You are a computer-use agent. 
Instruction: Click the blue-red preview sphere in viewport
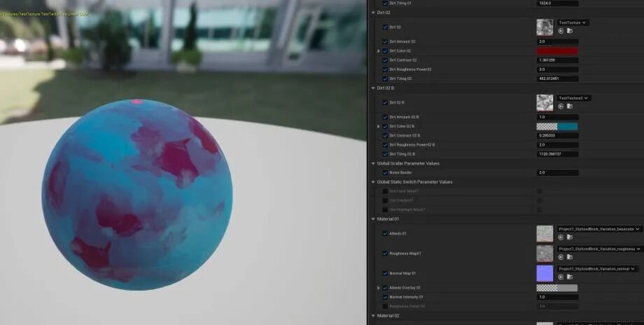click(137, 195)
